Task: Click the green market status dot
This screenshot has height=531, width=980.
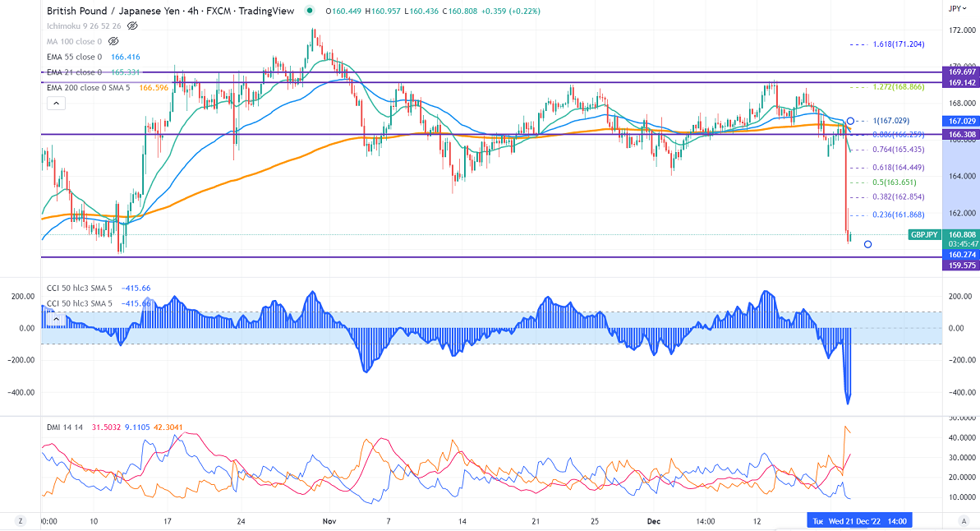Action: pyautogui.click(x=310, y=11)
